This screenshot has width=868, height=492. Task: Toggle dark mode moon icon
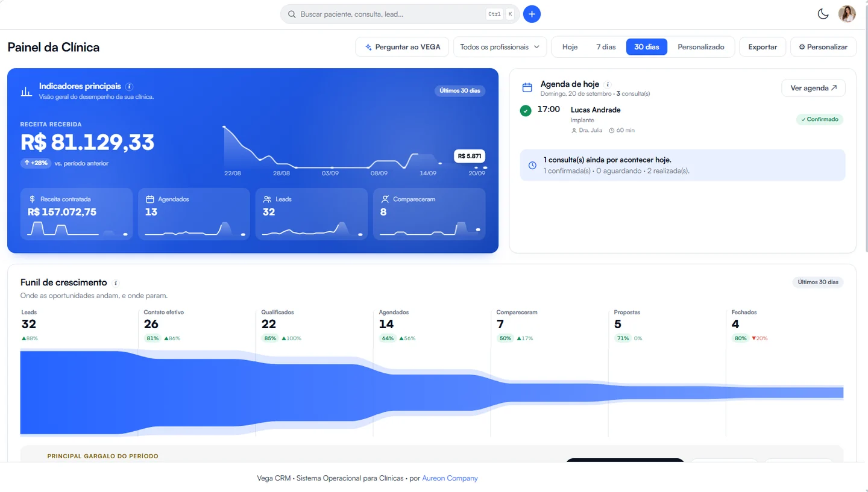(x=823, y=14)
